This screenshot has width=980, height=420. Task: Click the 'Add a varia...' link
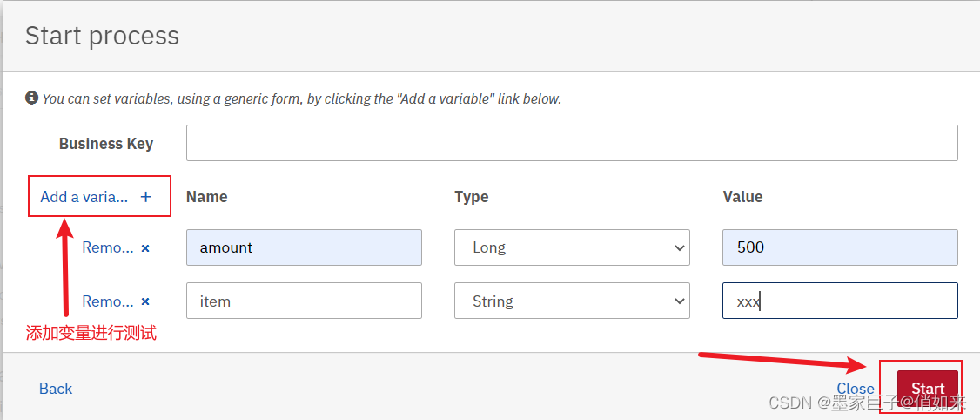84,197
